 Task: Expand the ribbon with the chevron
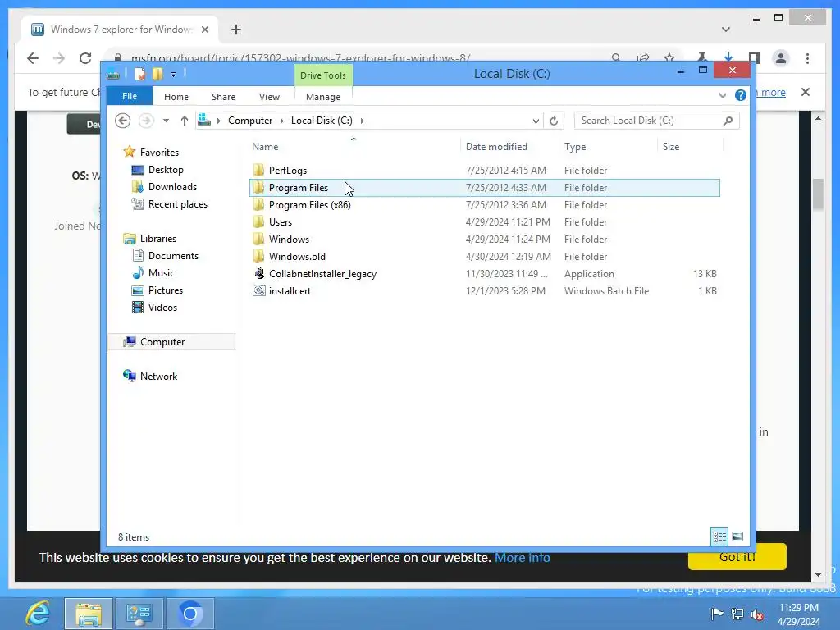click(723, 95)
